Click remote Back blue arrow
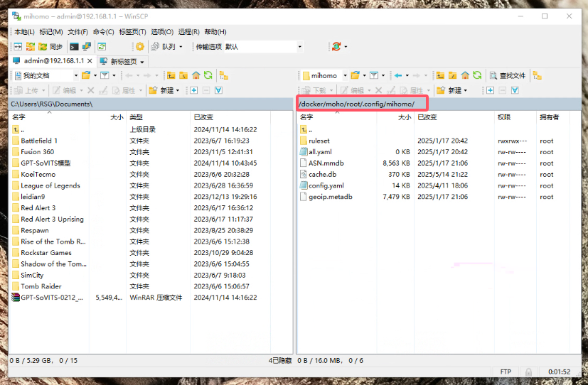The image size is (588, 385). (398, 76)
